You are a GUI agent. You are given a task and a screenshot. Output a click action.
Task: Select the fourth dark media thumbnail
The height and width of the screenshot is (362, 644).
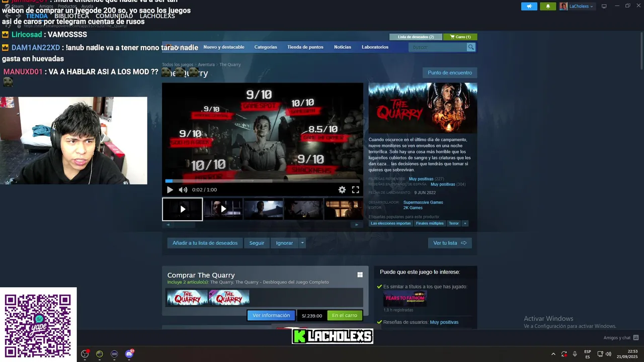303,209
